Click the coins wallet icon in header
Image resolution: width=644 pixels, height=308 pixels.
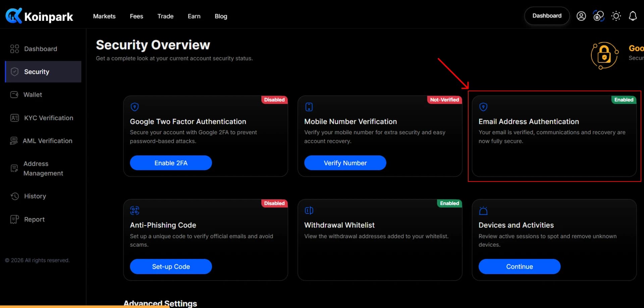[598, 16]
